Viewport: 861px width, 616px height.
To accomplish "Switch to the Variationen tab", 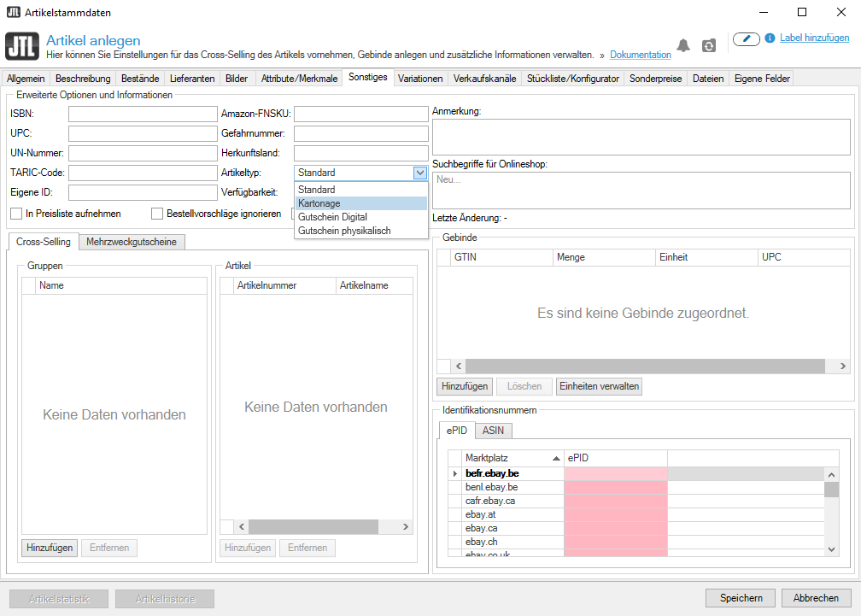I will [420, 79].
